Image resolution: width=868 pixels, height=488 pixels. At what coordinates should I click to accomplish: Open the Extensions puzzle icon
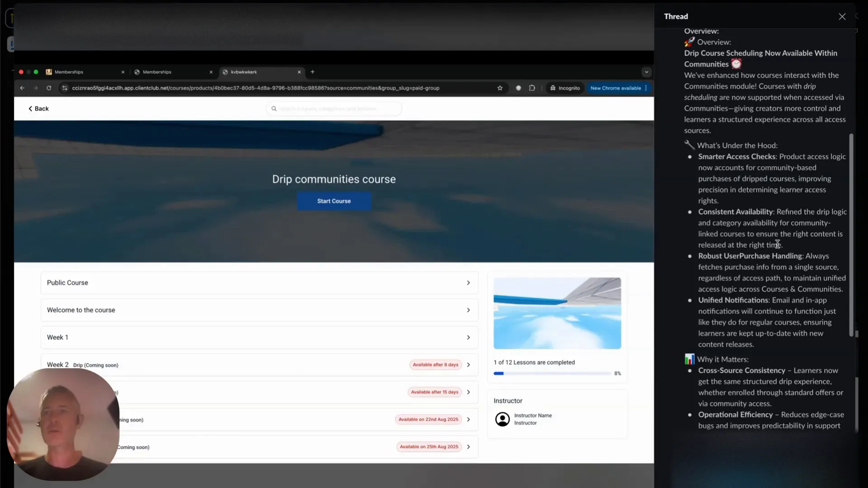pos(533,88)
